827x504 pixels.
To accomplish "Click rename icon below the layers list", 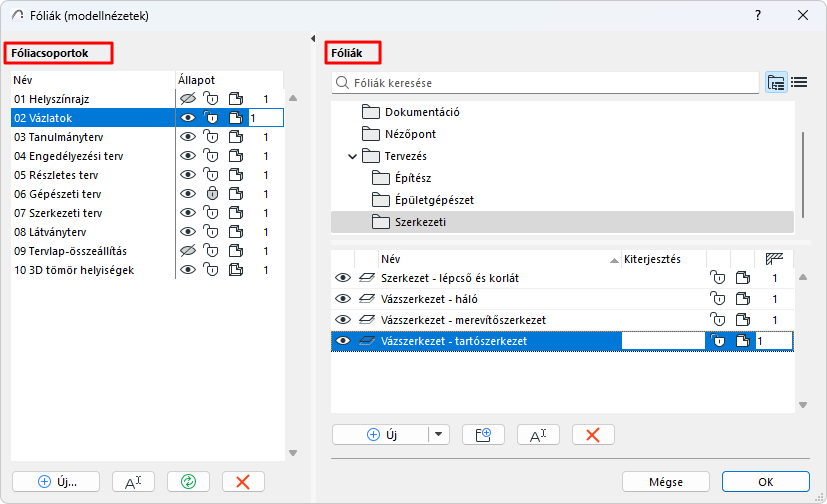I will [x=538, y=434].
